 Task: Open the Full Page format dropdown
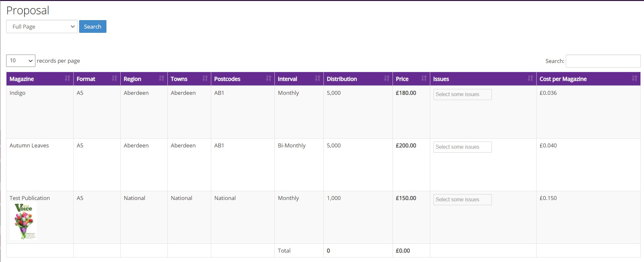tap(42, 27)
